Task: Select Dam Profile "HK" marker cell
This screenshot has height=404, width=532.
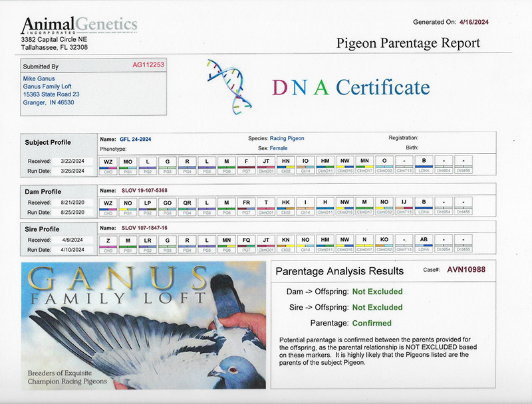Action: coord(286,207)
